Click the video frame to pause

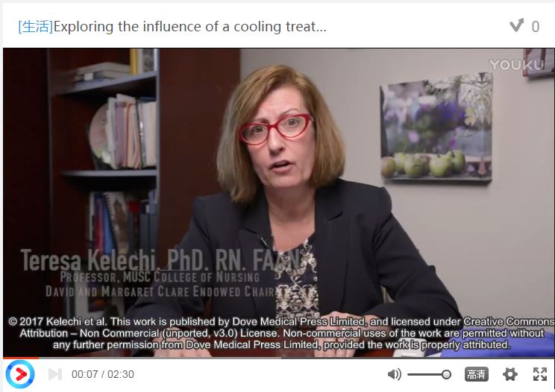click(x=279, y=202)
